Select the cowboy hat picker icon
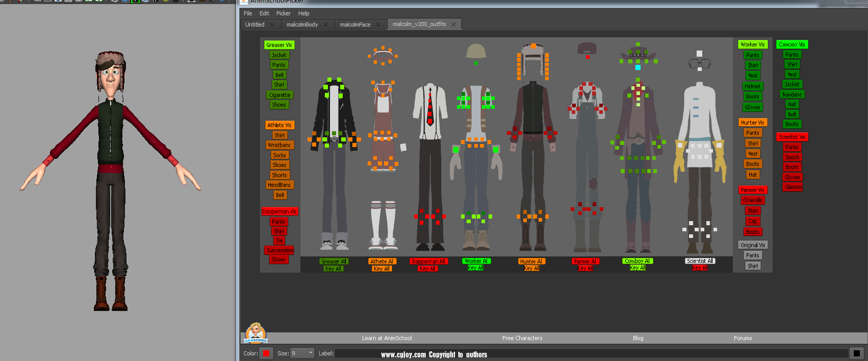 coord(637,52)
